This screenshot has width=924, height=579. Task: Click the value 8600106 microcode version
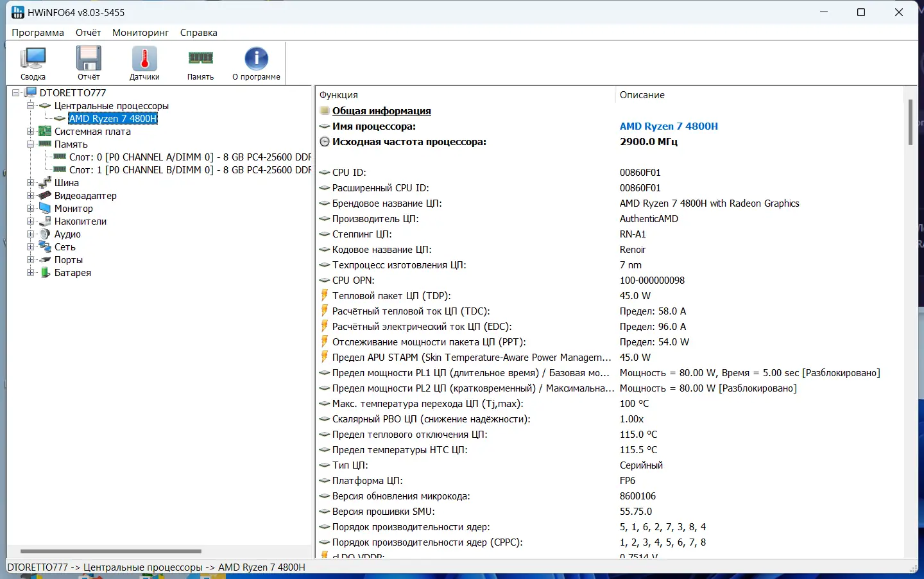pos(638,496)
